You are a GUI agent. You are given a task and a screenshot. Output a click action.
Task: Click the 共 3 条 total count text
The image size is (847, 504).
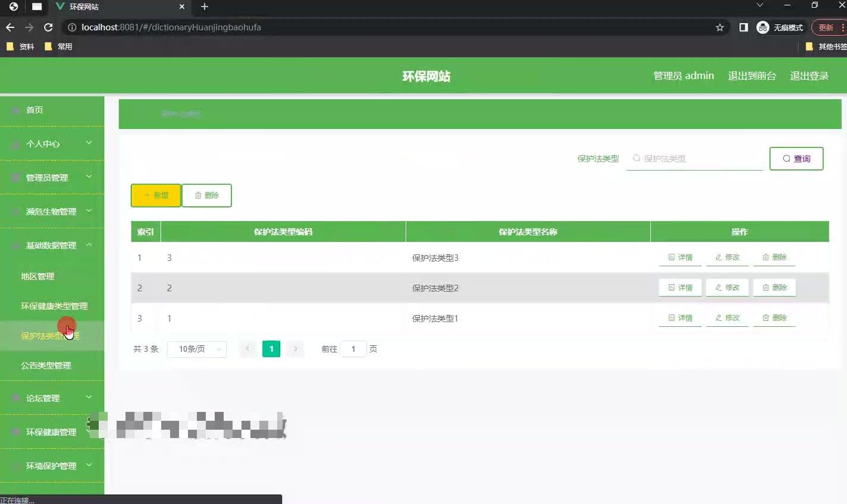[146, 349]
